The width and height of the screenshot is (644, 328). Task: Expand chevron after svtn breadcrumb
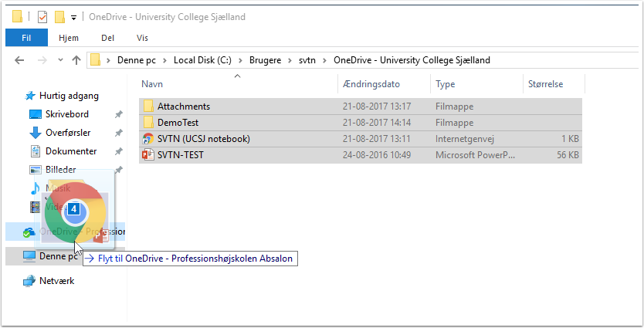point(324,60)
